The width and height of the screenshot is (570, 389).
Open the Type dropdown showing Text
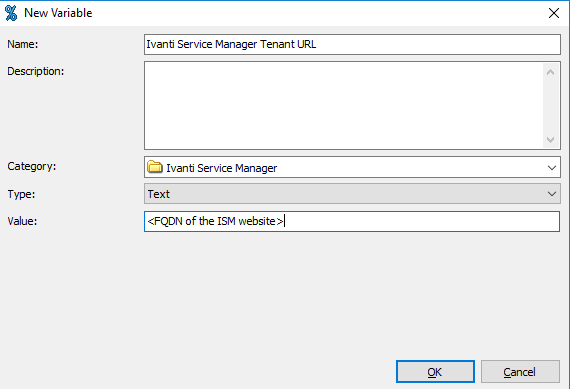tap(352, 193)
